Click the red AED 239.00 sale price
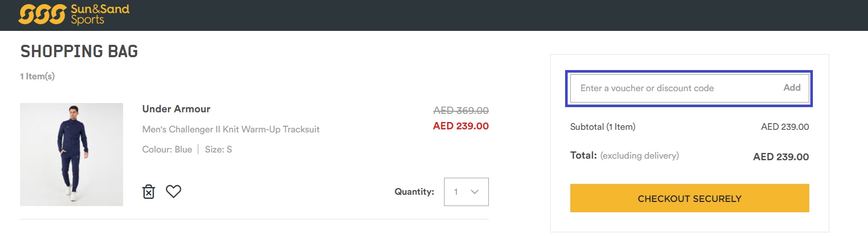 [x=461, y=126]
